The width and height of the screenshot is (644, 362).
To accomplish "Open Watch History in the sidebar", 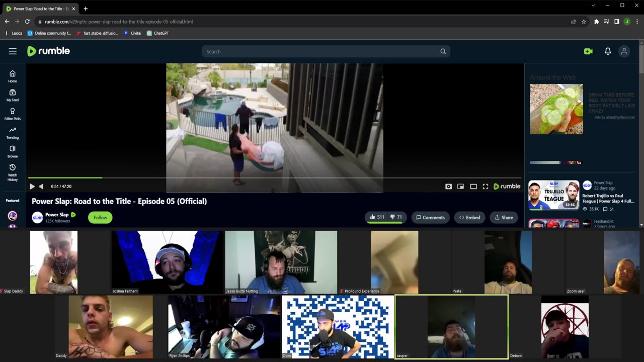I will [13, 172].
